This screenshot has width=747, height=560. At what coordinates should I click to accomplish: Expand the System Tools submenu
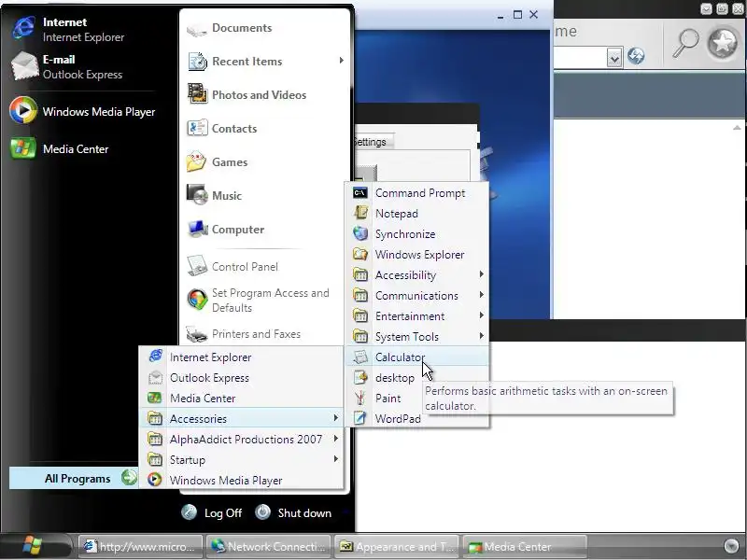[x=417, y=336]
